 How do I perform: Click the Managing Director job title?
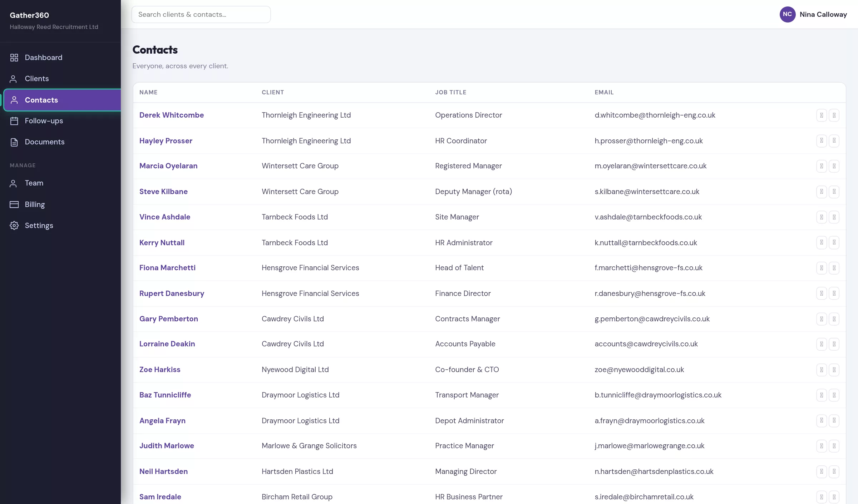pos(466,471)
